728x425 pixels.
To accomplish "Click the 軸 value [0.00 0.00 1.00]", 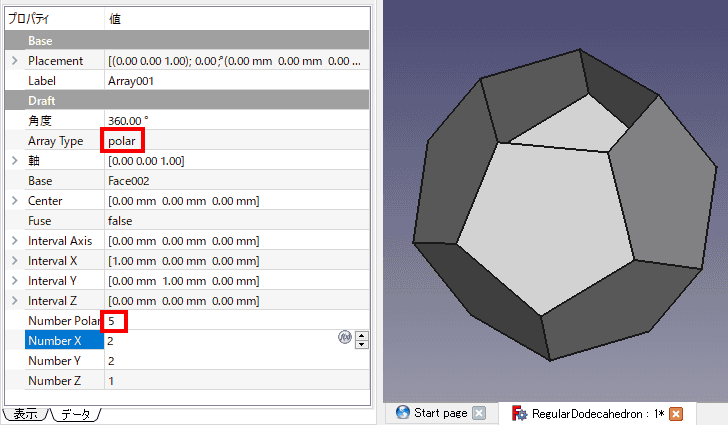I will click(x=146, y=161).
